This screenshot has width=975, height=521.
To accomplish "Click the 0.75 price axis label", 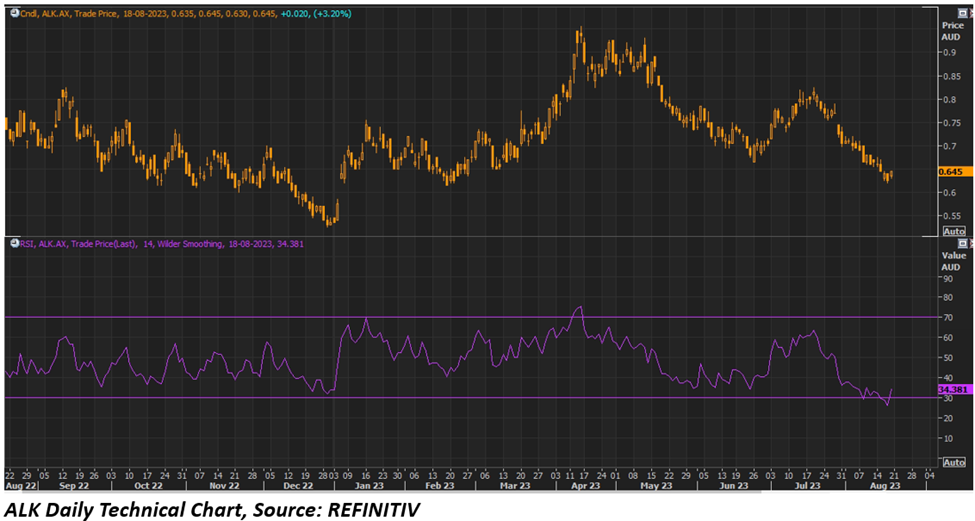I will (x=951, y=123).
